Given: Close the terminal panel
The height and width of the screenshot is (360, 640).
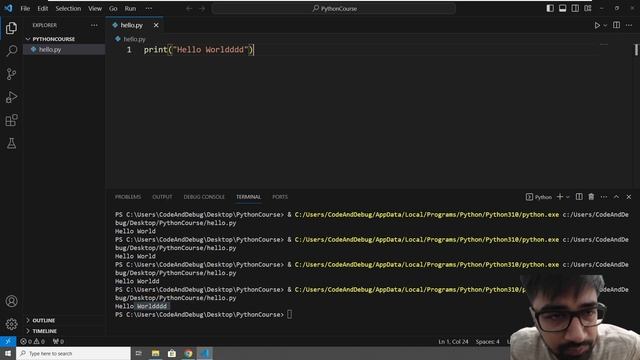Looking at the screenshot, I should [629, 197].
